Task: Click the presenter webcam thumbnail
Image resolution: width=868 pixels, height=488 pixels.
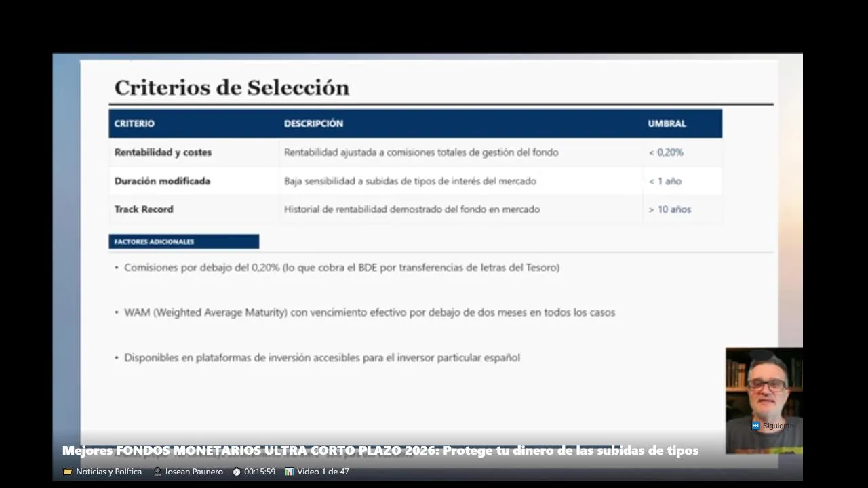Action: tap(764, 401)
